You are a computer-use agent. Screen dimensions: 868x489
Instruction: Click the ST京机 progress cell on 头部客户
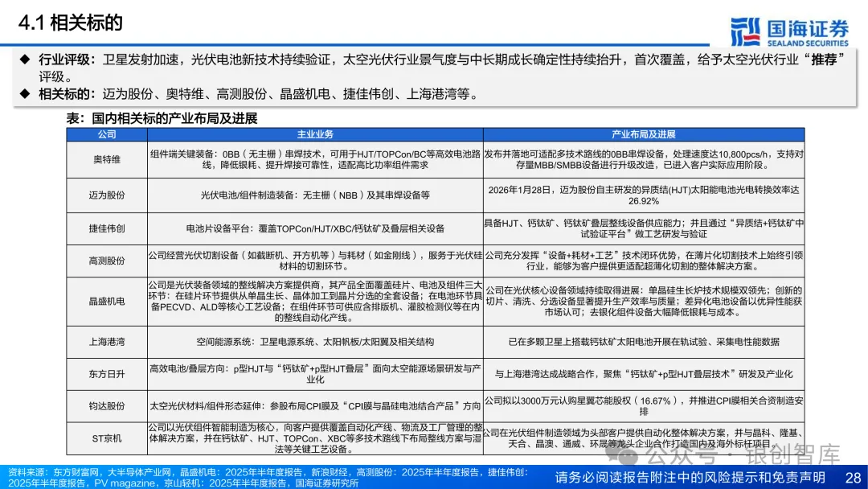point(644,438)
